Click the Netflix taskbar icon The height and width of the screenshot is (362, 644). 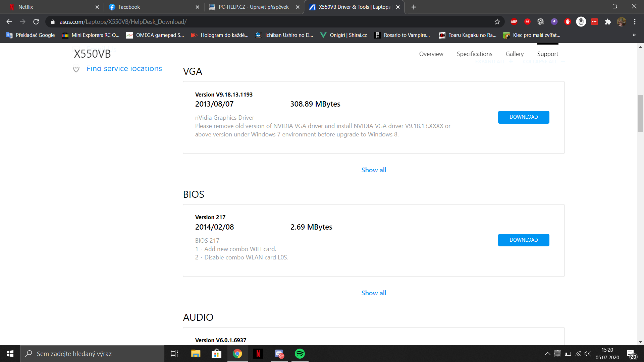coord(258,354)
